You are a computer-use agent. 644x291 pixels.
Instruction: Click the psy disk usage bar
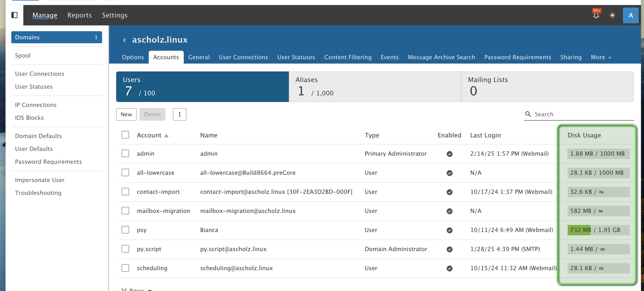click(x=598, y=230)
